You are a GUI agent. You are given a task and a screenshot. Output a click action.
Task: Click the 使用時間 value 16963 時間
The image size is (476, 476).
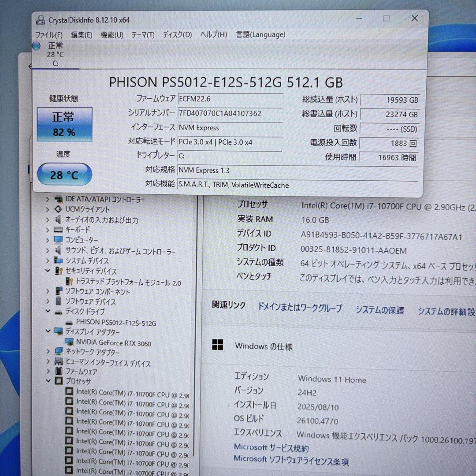point(389,157)
